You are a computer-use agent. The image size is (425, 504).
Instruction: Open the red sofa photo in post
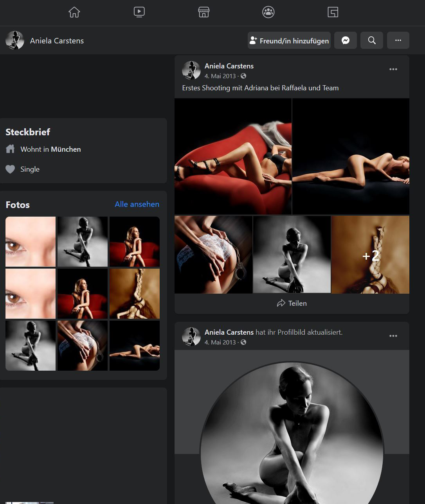tap(233, 156)
